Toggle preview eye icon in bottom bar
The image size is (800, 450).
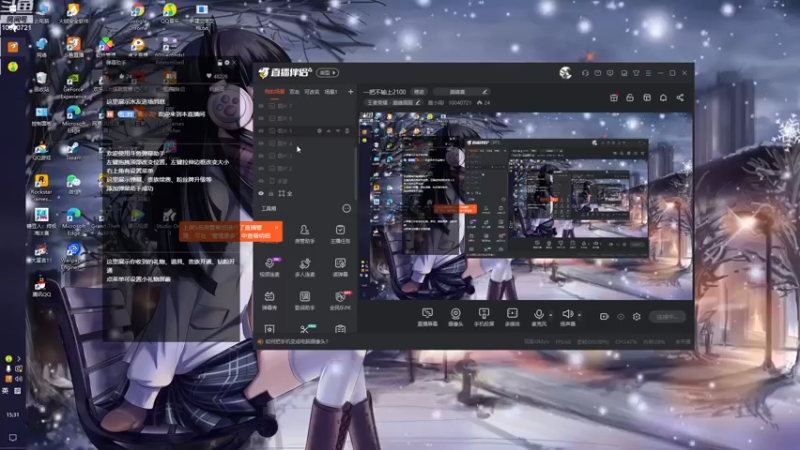[620, 317]
